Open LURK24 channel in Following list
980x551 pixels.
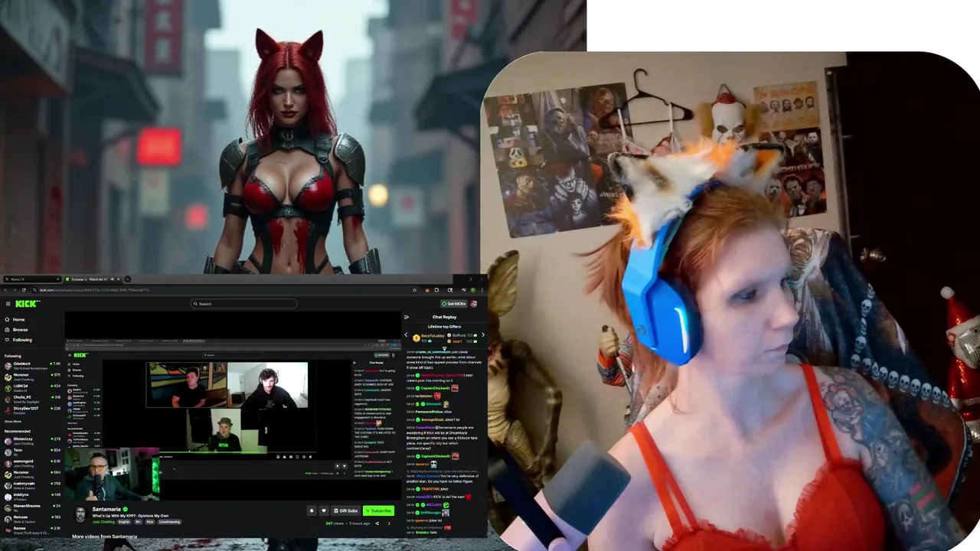click(x=32, y=388)
